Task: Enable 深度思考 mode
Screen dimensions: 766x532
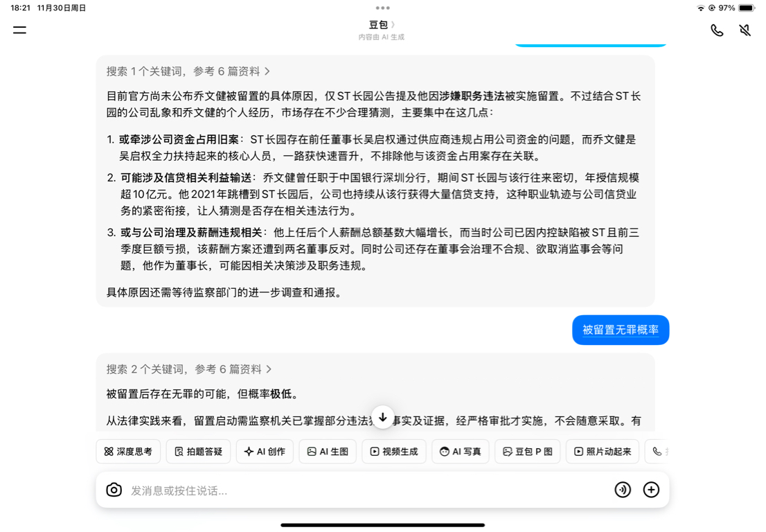Action: click(129, 452)
